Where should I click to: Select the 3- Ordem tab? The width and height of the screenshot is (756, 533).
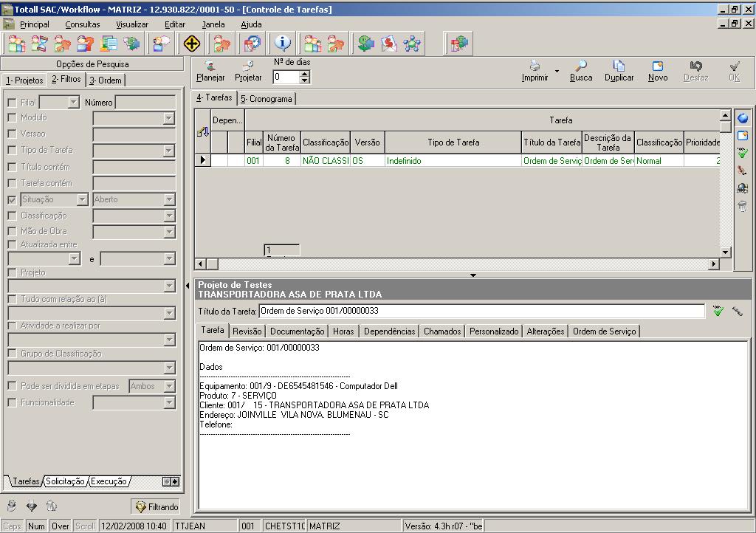106,80
